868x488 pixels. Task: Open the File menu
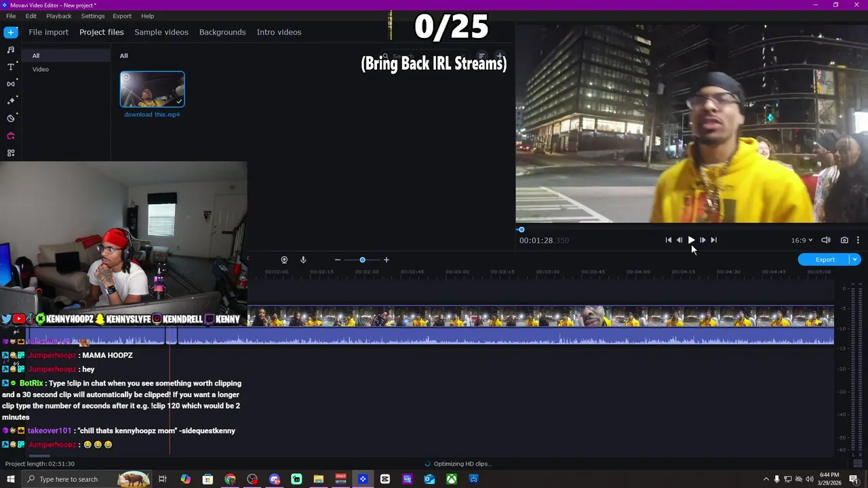point(11,16)
